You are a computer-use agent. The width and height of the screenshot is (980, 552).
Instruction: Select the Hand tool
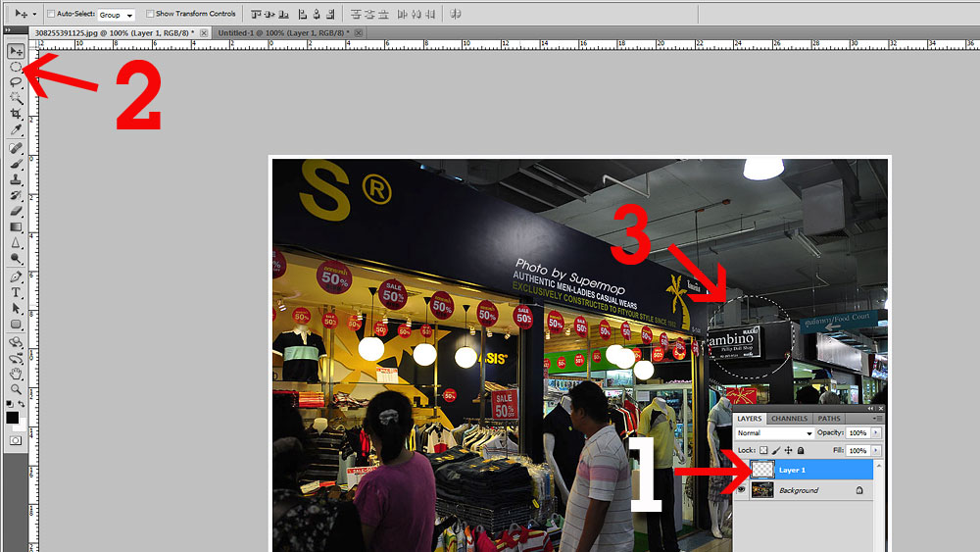click(16, 374)
